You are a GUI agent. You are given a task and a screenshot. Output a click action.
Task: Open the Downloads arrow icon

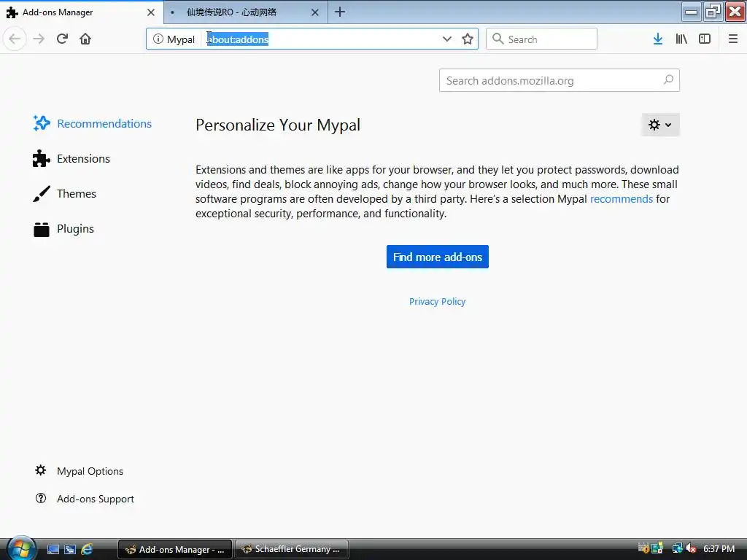(x=657, y=39)
